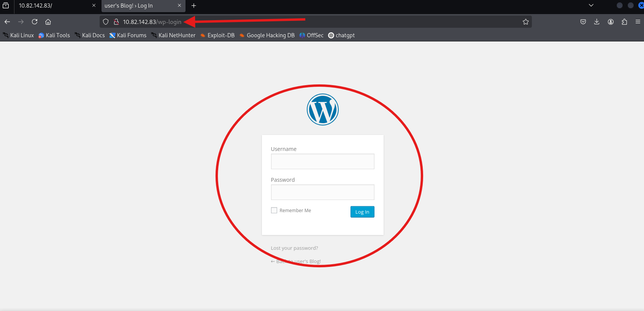Open the tracking protection shield icon
This screenshot has width=644, height=311.
(106, 22)
